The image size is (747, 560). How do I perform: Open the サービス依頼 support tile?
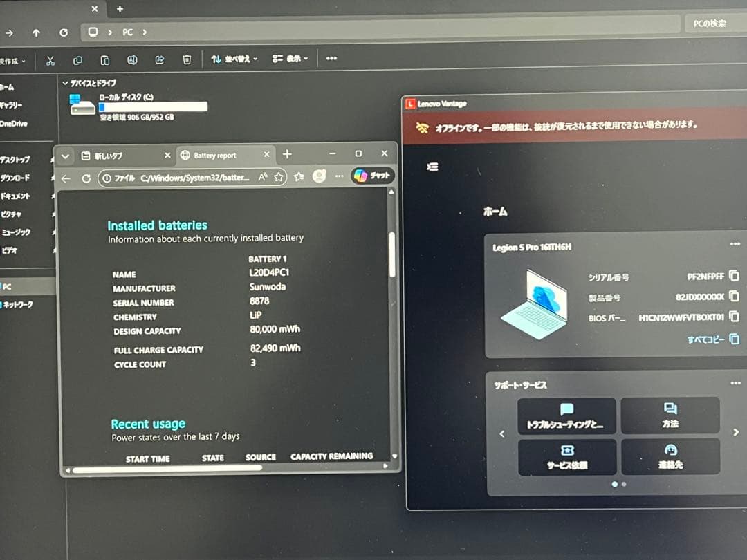click(x=567, y=457)
